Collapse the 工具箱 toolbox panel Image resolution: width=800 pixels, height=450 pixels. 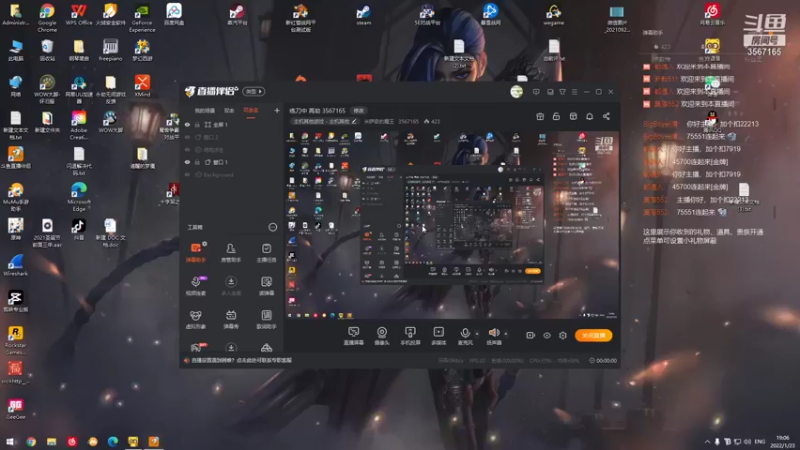[x=272, y=227]
